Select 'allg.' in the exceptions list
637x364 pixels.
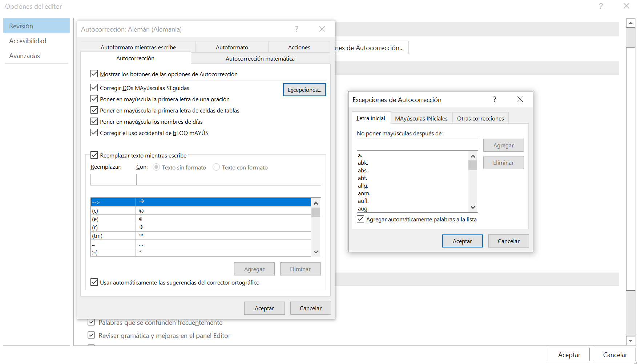click(413, 185)
